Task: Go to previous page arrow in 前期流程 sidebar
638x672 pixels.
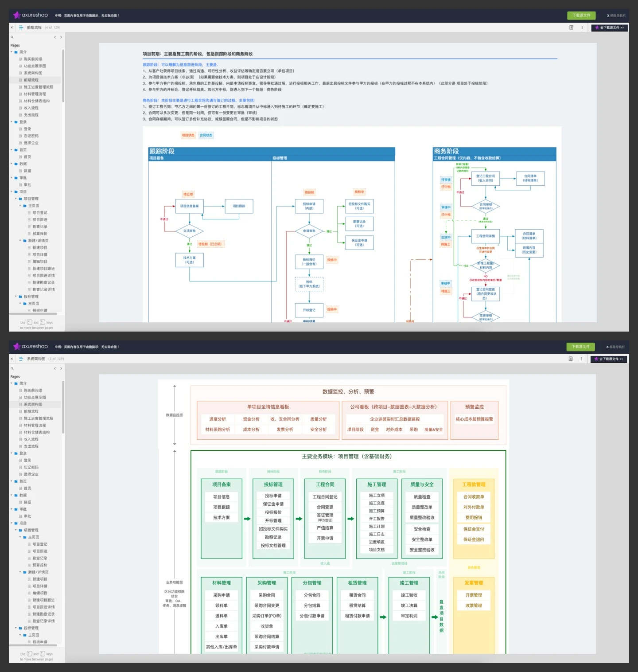Action: point(55,37)
